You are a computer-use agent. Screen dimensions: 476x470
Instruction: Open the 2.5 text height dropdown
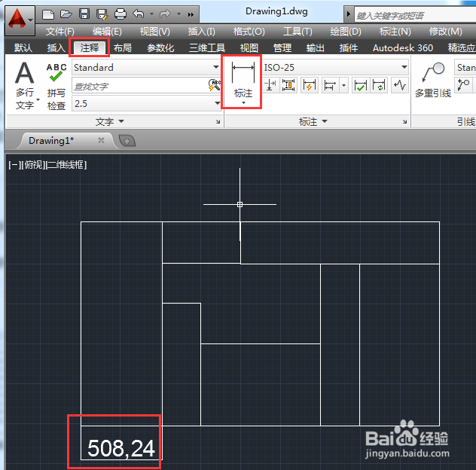point(217,103)
